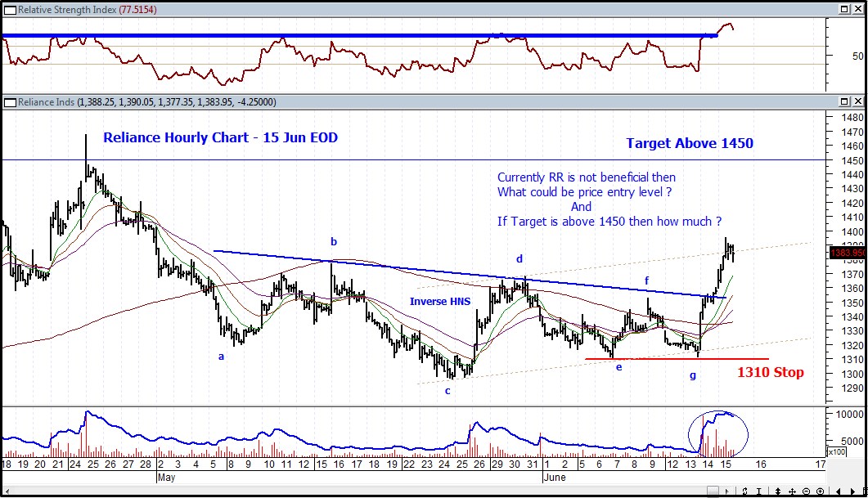Click the circled volume spike ellipse

[718, 434]
